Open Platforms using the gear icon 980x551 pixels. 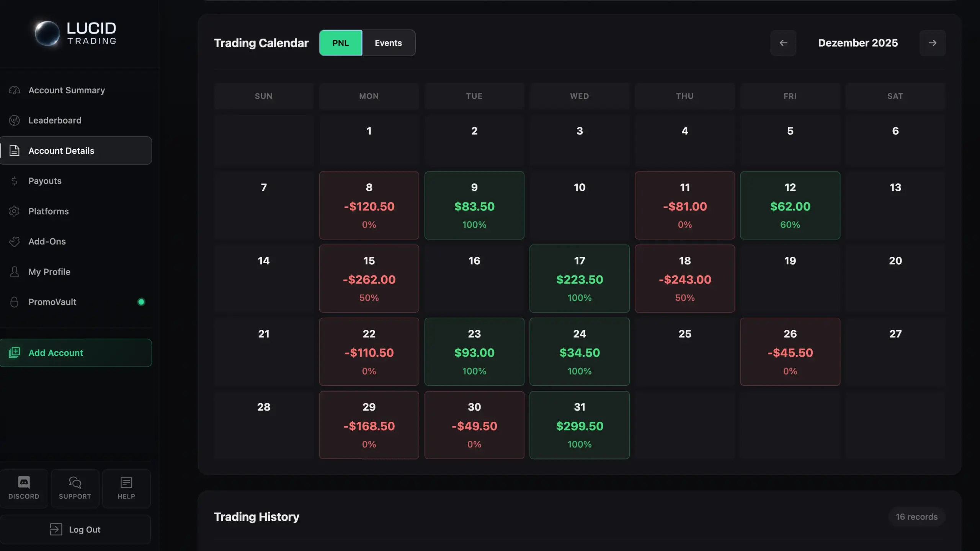click(x=14, y=211)
